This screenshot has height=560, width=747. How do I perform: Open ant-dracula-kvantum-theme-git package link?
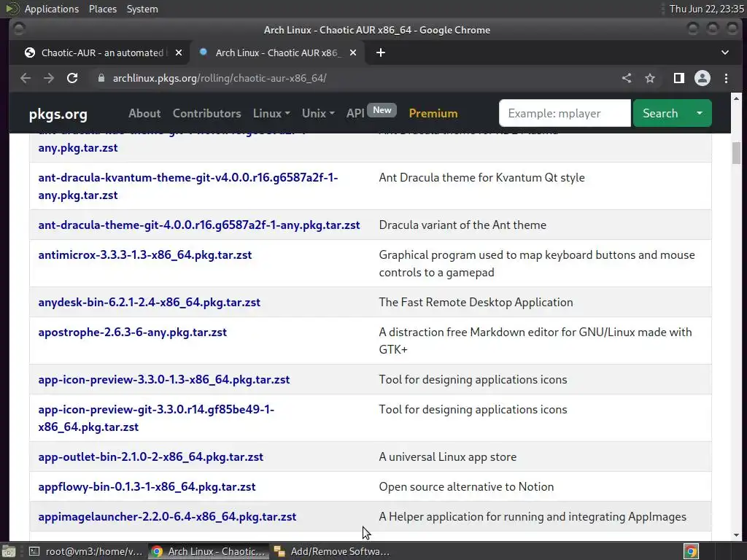coord(187,186)
